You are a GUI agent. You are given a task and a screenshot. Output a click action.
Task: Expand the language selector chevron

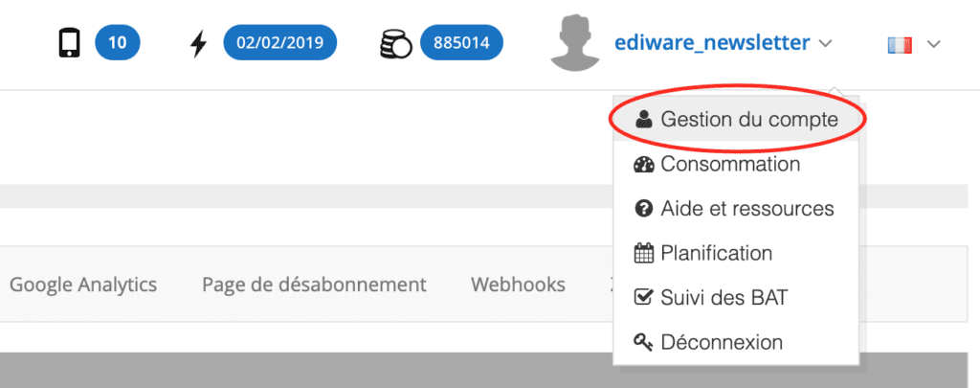(934, 44)
